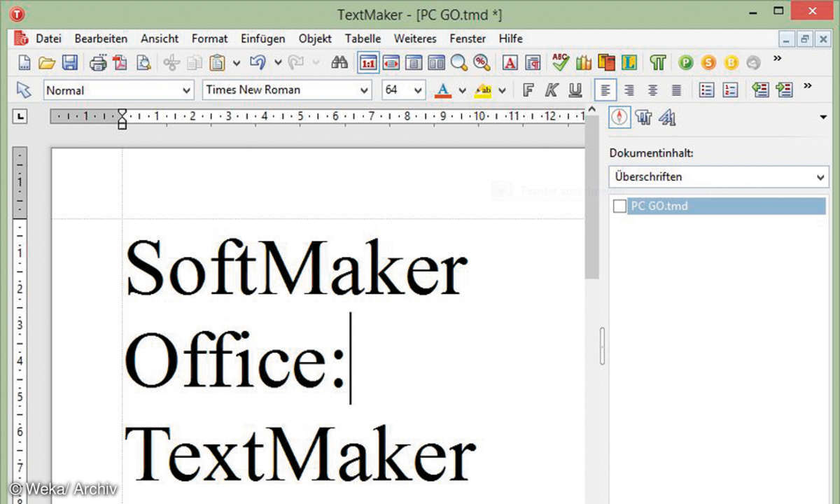
Task: Toggle italic (K) formatting
Action: point(552,90)
